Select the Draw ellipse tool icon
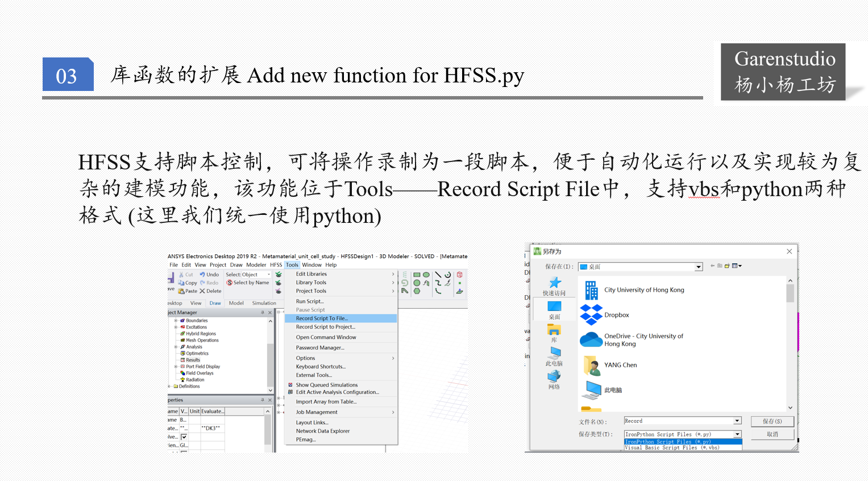868x481 pixels. coord(426,275)
